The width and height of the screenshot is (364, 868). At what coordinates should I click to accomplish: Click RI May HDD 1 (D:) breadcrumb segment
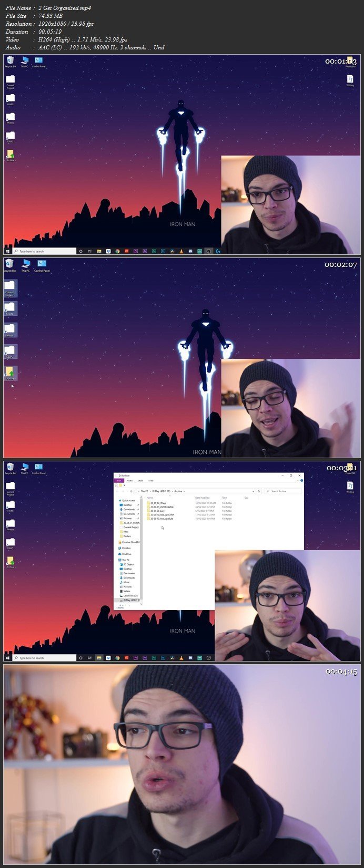click(160, 491)
